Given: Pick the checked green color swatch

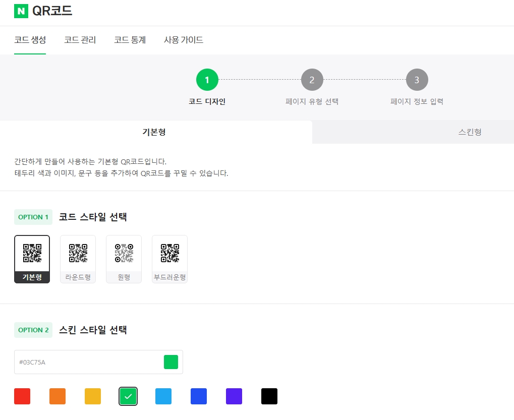Looking at the screenshot, I should coord(128,396).
